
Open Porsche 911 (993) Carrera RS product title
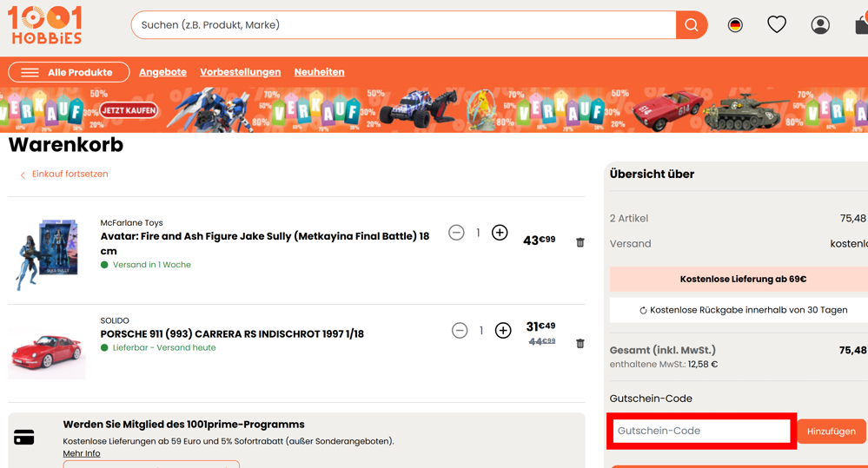pyautogui.click(x=232, y=334)
